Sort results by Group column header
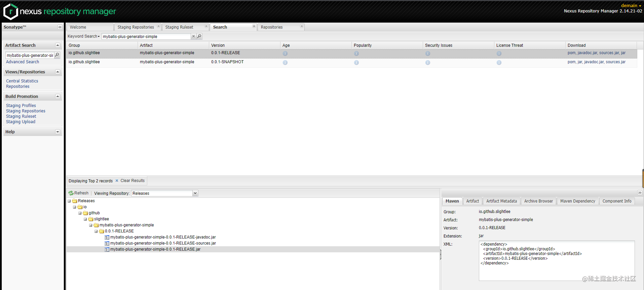The height and width of the screenshot is (290, 644). [102, 45]
